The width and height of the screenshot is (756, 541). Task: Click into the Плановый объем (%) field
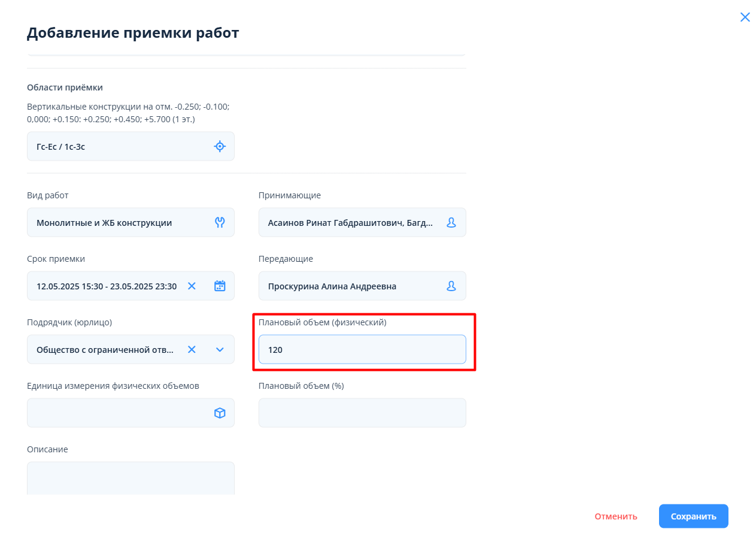tap(362, 413)
